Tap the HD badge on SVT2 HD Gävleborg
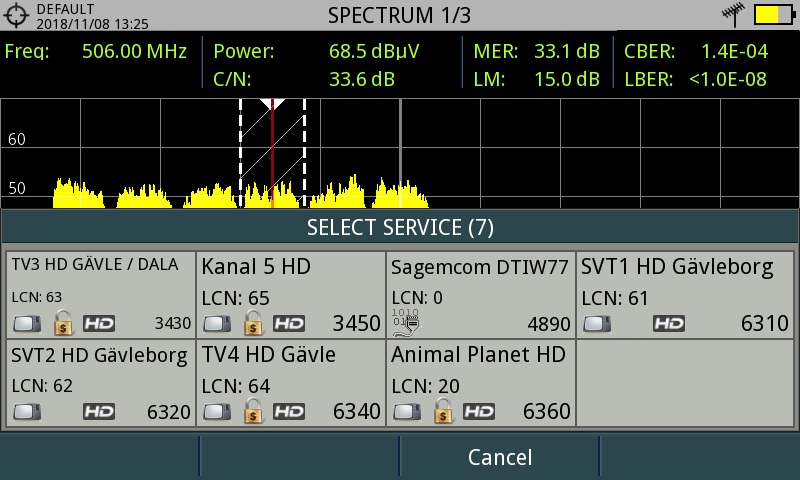Image resolution: width=800 pixels, height=480 pixels. coord(99,412)
